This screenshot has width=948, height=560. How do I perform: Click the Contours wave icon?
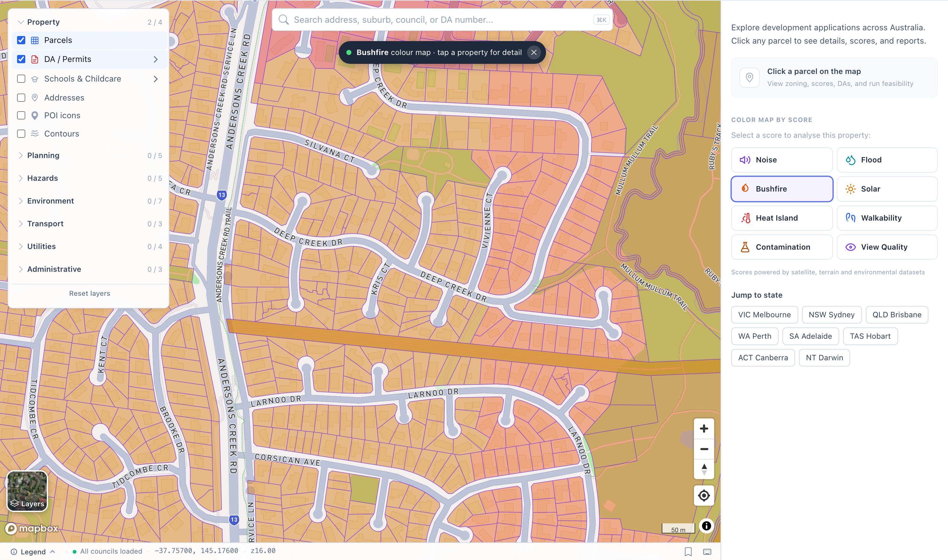(35, 134)
